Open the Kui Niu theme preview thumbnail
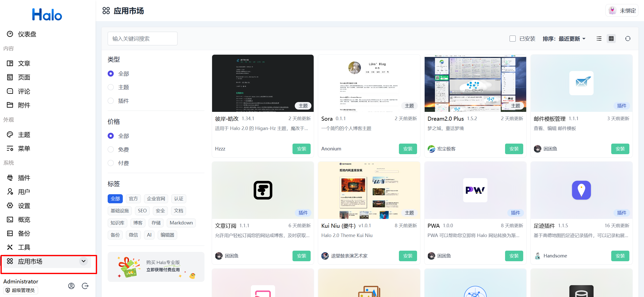 click(x=369, y=190)
